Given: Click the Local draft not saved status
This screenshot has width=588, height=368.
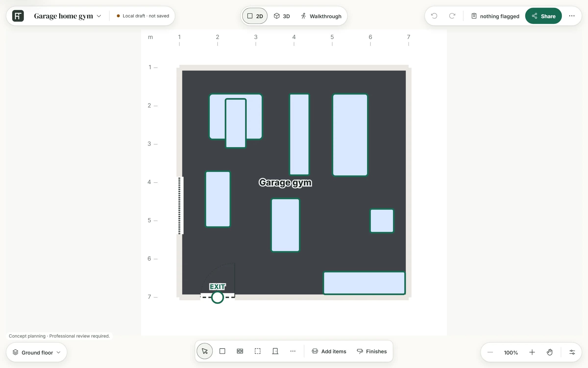Looking at the screenshot, I should (143, 16).
